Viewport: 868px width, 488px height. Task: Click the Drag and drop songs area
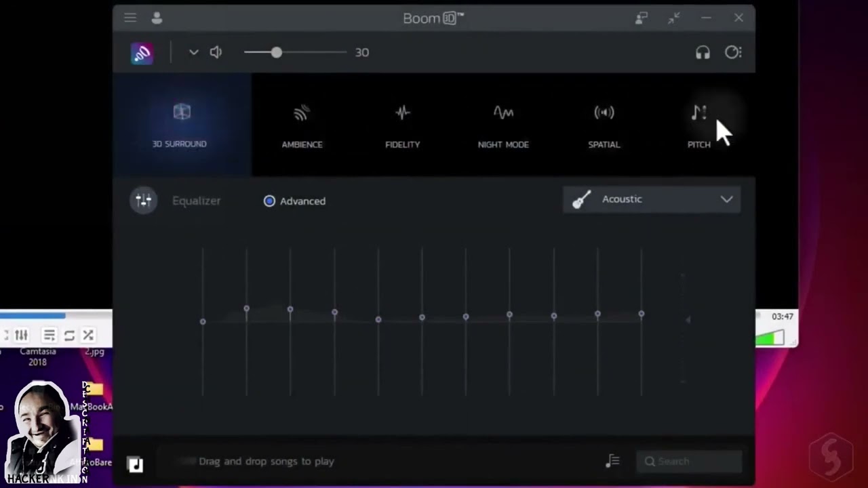tap(267, 462)
